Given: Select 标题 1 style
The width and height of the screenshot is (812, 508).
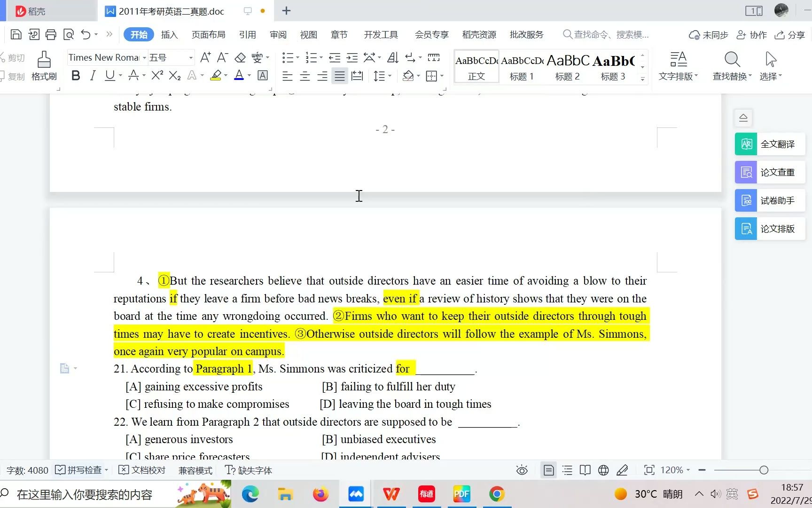Looking at the screenshot, I should (522, 67).
